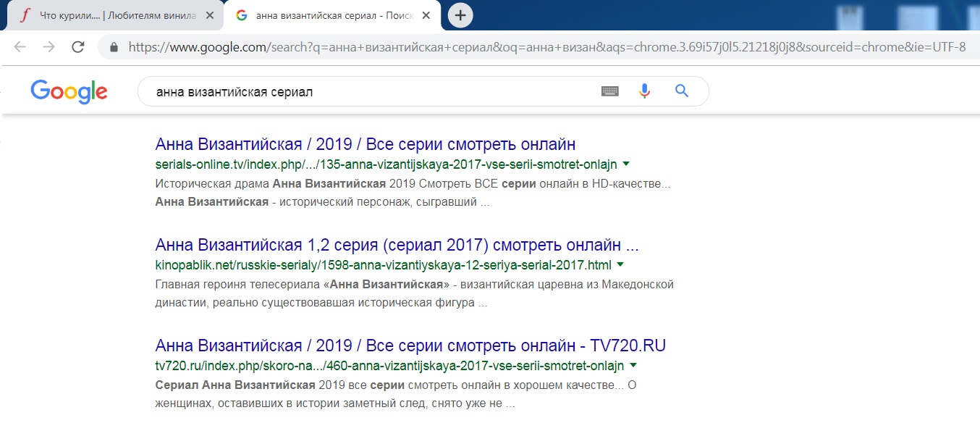
Task: Reload the current Google search page
Action: point(78,47)
